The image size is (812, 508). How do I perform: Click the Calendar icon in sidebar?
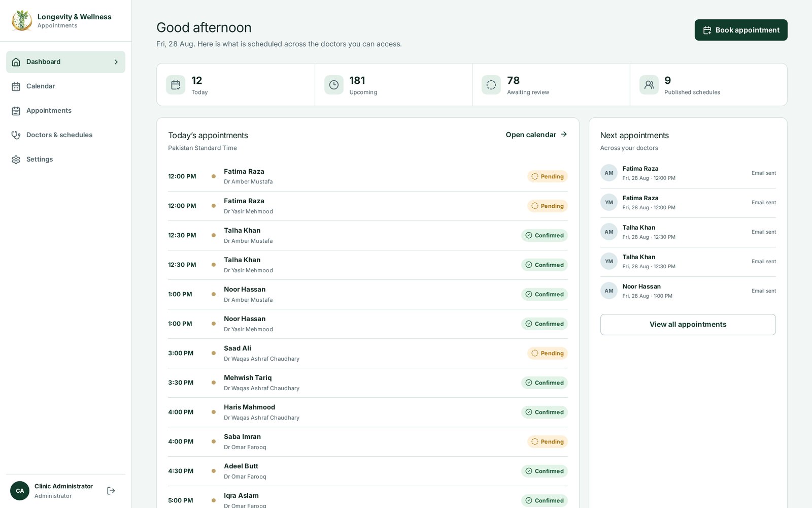click(16, 86)
